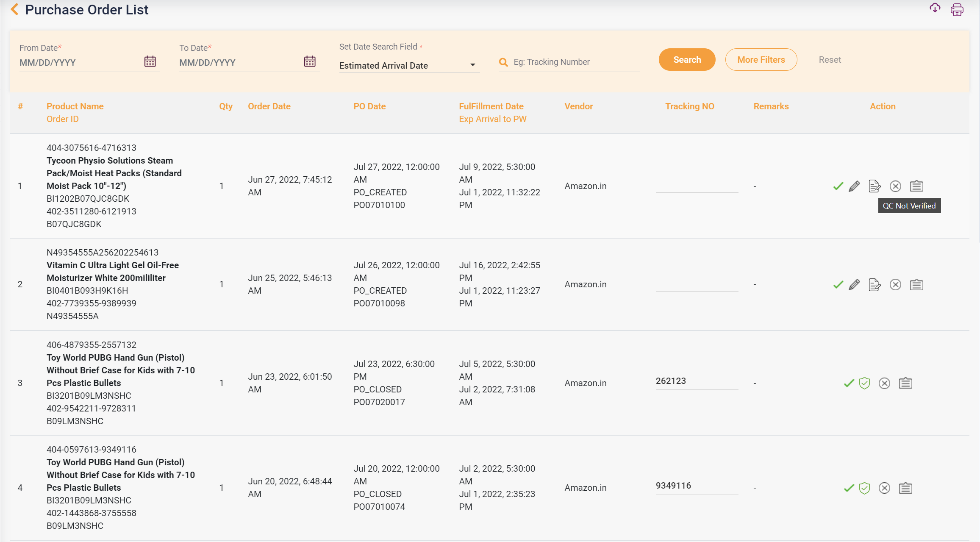Click the Vendor column header

click(578, 106)
